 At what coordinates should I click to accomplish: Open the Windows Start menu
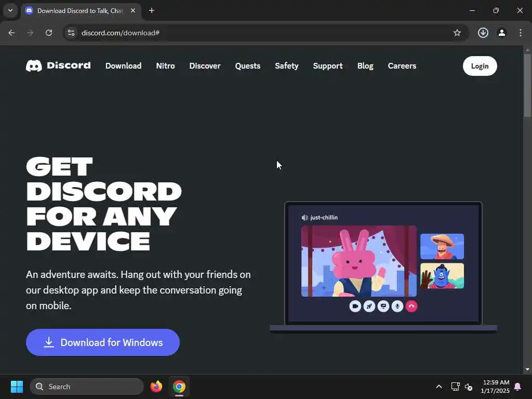(17, 387)
